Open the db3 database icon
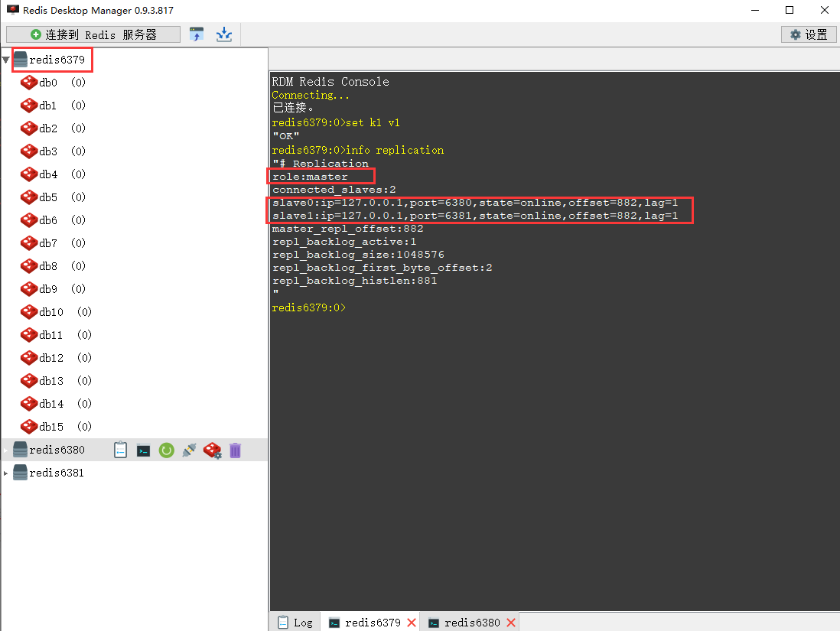Screen dimensions: 840x631 pyautogui.click(x=28, y=151)
